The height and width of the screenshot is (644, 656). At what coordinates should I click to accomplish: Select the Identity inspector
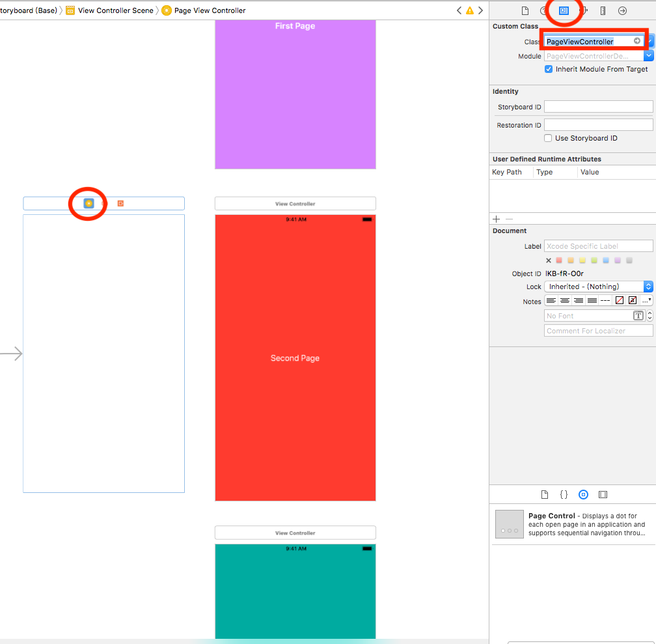coord(564,10)
